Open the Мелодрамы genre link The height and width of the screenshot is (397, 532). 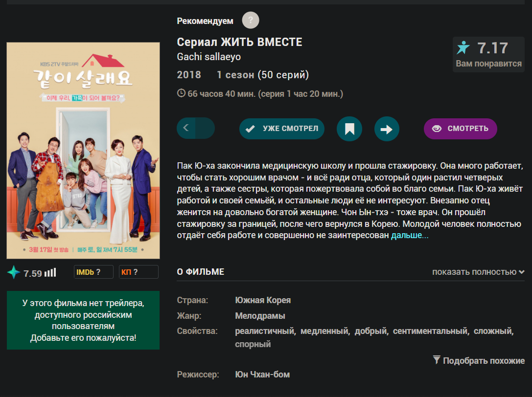[x=260, y=316]
